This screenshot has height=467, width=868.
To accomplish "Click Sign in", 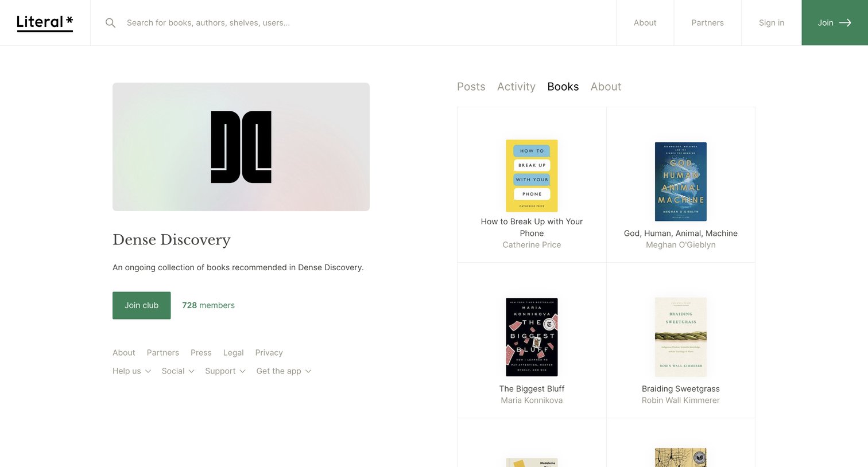I will pos(772,23).
